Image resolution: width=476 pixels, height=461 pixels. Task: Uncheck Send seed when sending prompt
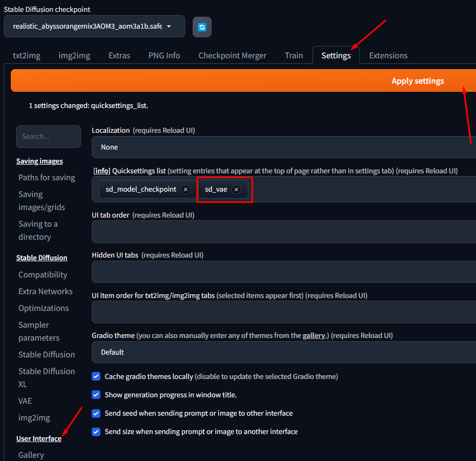coord(96,413)
